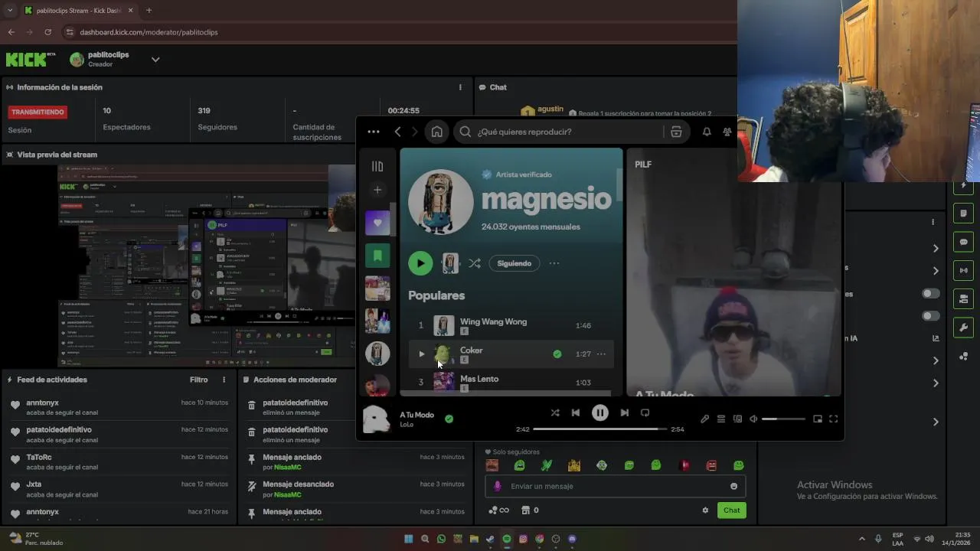The image size is (980, 551).
Task: Skip to next track in Spotify
Action: point(624,412)
